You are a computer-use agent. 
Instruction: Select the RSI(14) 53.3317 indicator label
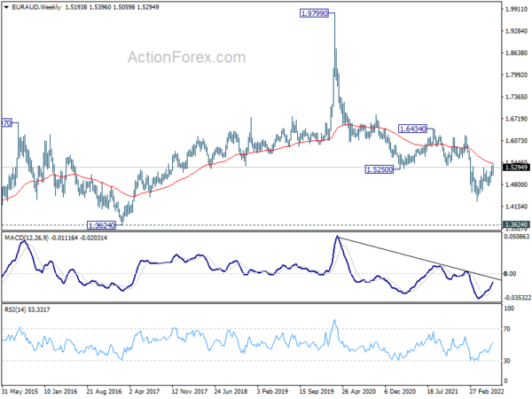[x=27, y=309]
